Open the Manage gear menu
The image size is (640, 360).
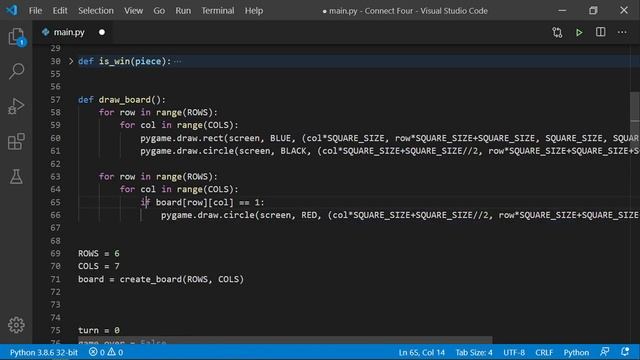point(16,325)
